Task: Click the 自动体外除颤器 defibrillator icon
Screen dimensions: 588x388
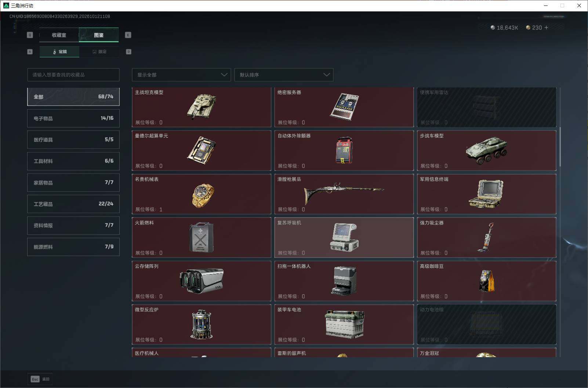Action: tap(344, 150)
